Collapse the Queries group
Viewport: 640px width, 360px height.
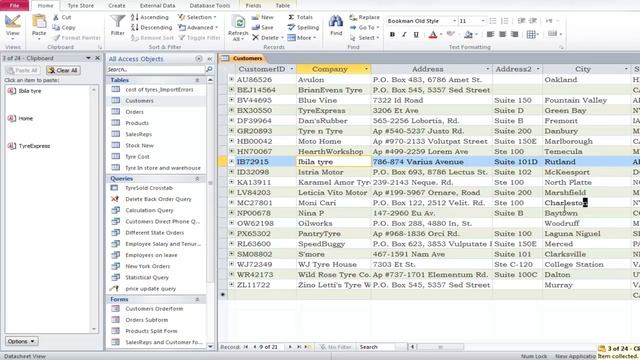click(197, 178)
